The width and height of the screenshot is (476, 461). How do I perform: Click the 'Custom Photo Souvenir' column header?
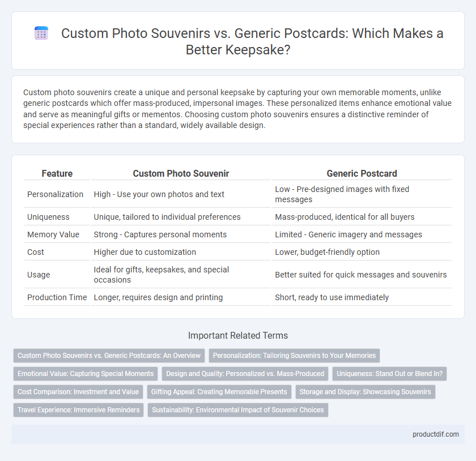tap(181, 173)
